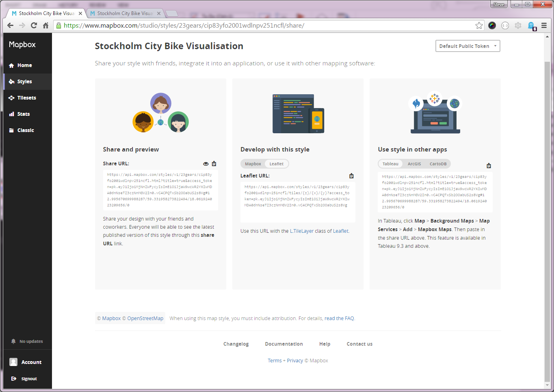
Task: Bookmark page with the star icon
Action: coord(479,26)
